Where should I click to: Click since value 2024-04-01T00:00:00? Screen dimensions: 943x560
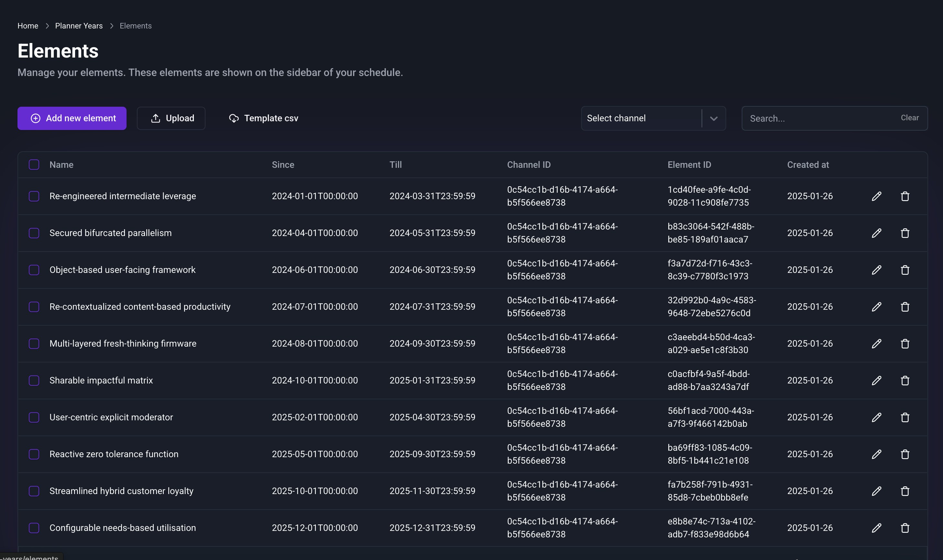pyautogui.click(x=315, y=233)
